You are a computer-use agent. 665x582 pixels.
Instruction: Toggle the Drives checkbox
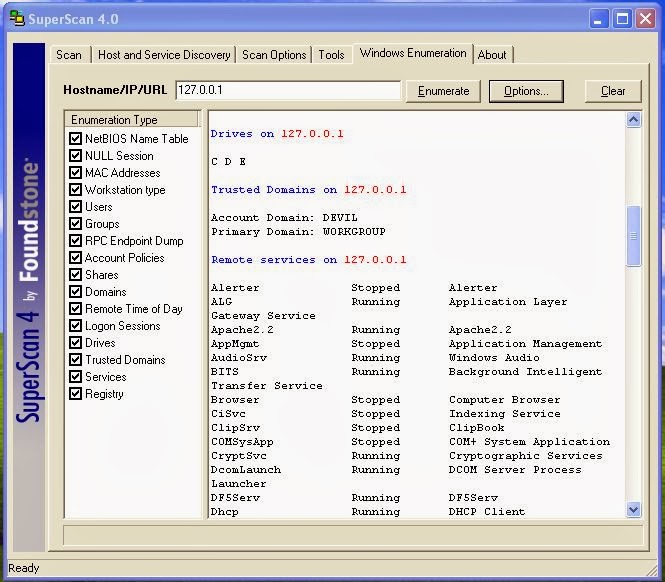tap(75, 342)
